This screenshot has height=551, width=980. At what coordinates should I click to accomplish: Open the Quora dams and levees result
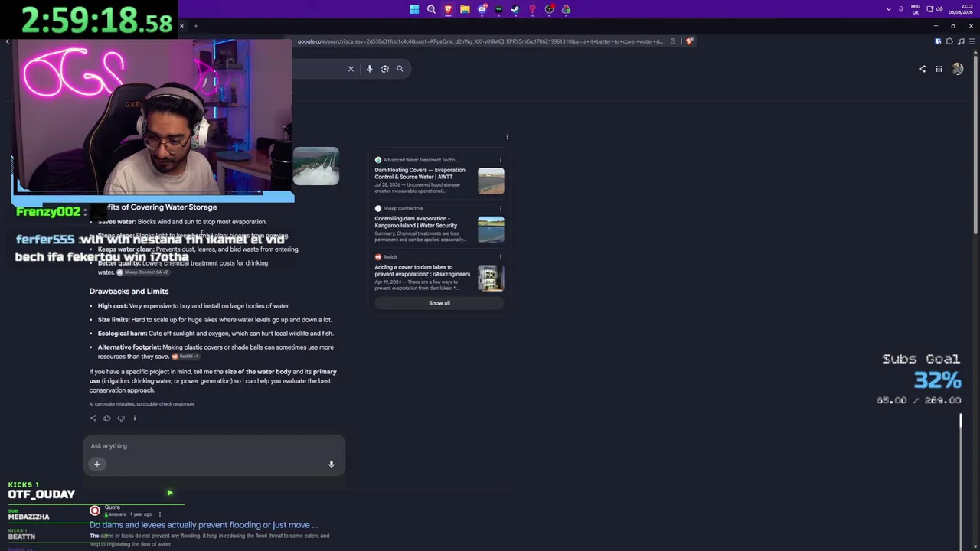coord(204,525)
